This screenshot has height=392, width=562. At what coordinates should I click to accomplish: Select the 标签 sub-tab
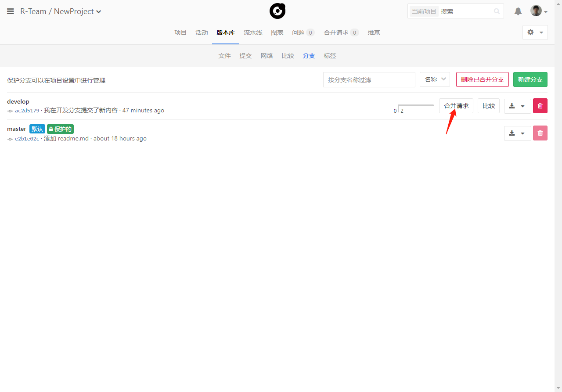pyautogui.click(x=330, y=56)
